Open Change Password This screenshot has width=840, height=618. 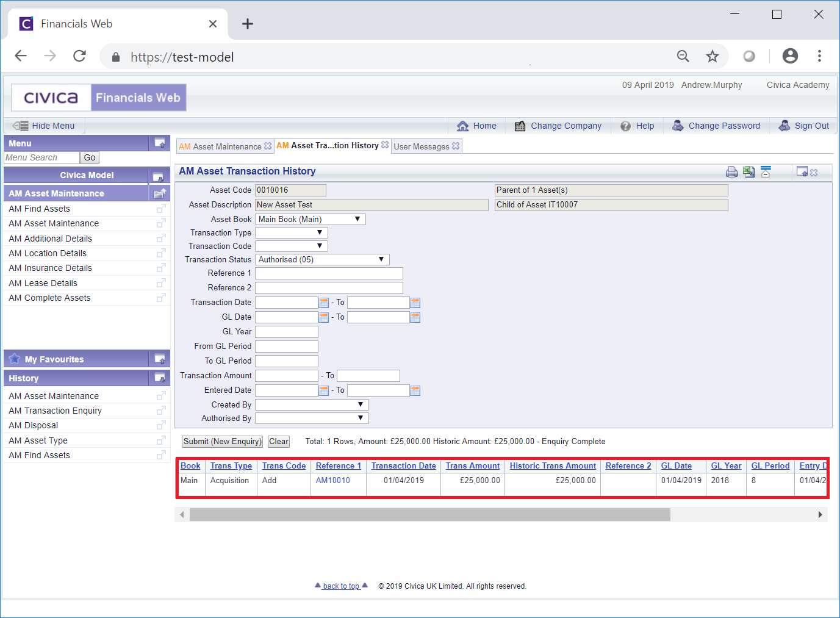click(x=716, y=126)
